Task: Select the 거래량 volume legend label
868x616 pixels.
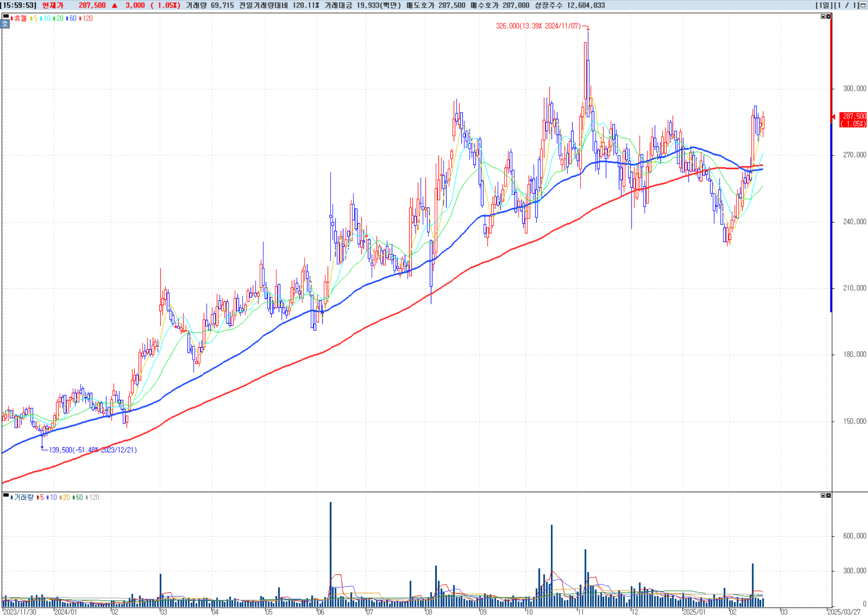Action: [x=24, y=497]
